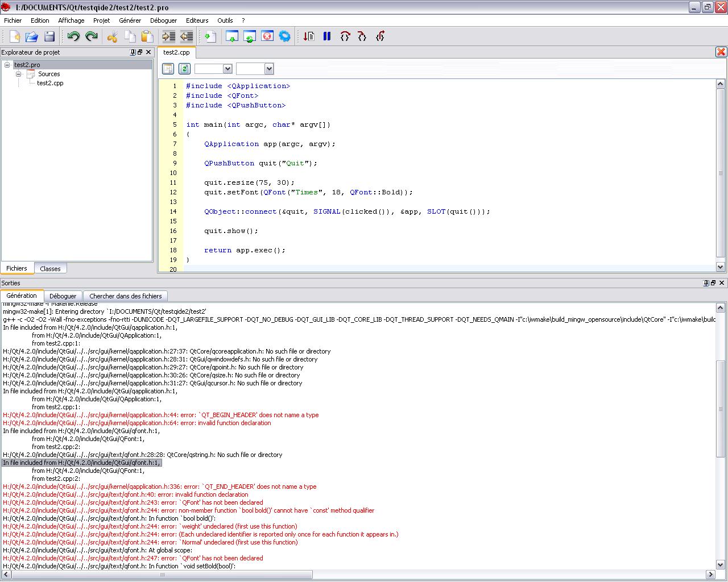
Task: Indent selection using the right-arrow icon
Action: tap(169, 36)
